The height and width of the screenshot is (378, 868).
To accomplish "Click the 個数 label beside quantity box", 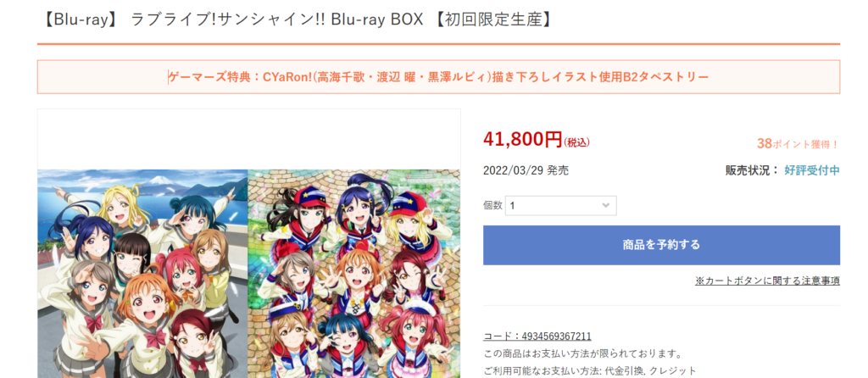I will pos(492,205).
